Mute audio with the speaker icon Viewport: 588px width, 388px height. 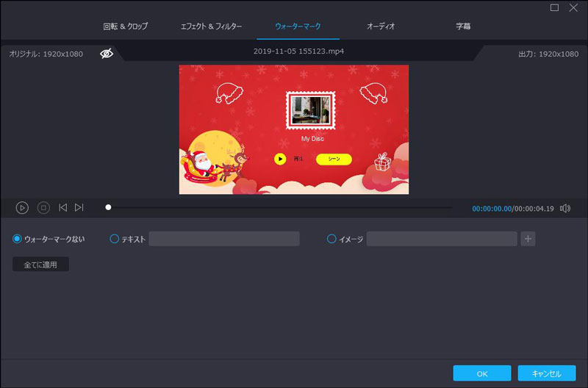click(x=564, y=208)
